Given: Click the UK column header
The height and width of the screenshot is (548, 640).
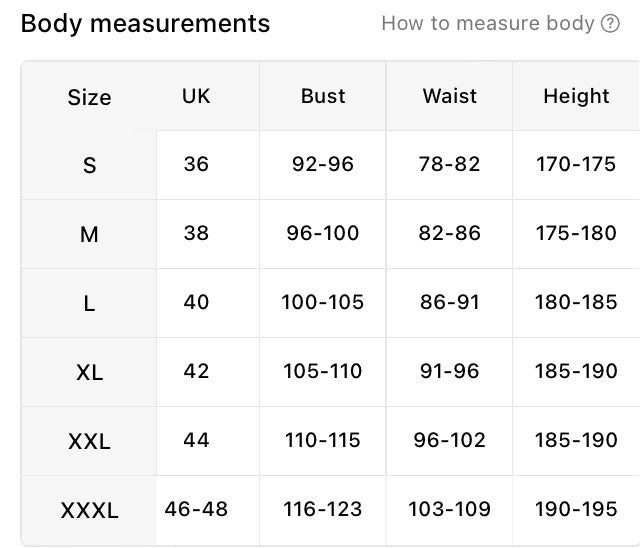Looking at the screenshot, I should coord(196,96).
